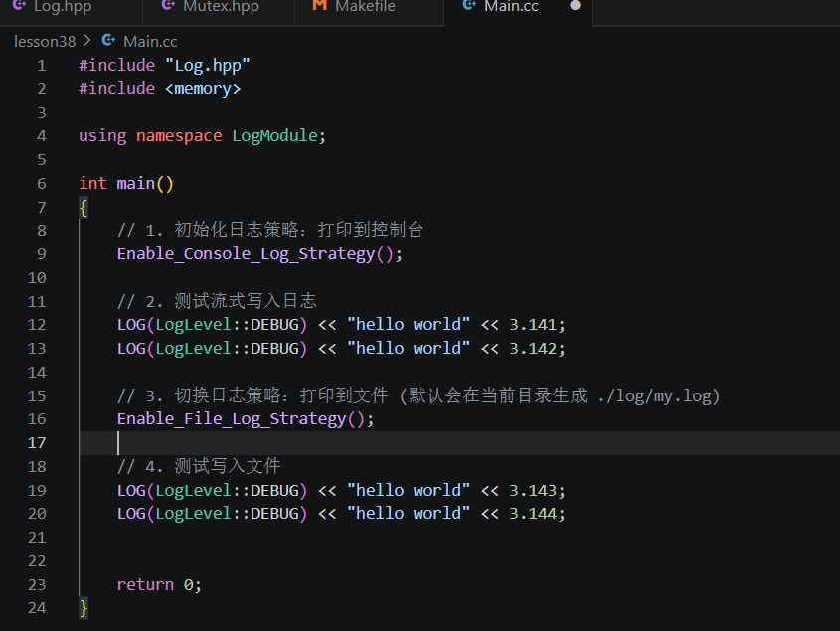The image size is (840, 631).
Task: Click the LOG macro on line 19
Action: point(131,490)
